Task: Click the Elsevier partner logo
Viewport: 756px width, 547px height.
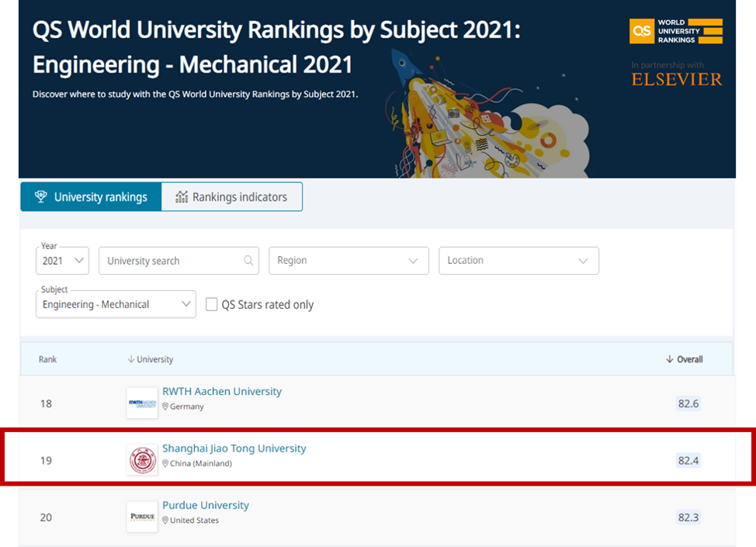Action: pyautogui.click(x=676, y=79)
